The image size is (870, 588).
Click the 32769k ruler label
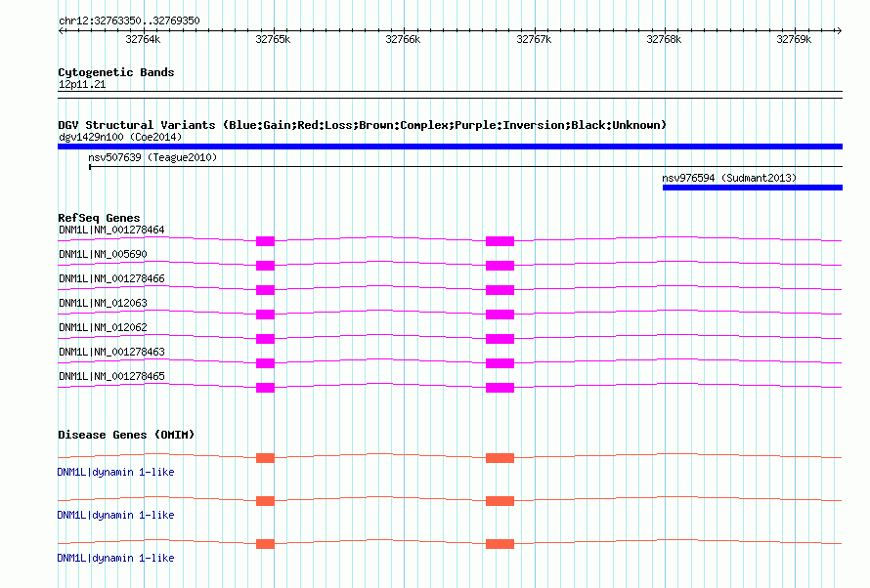794,40
